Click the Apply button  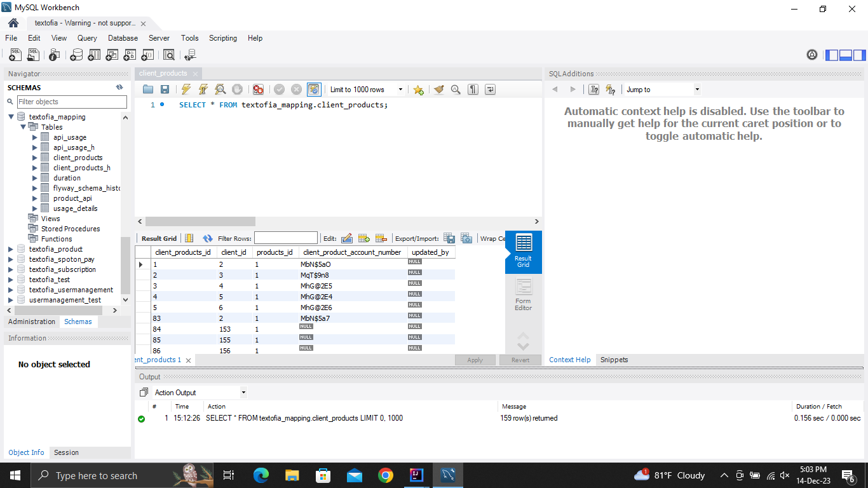coord(475,360)
